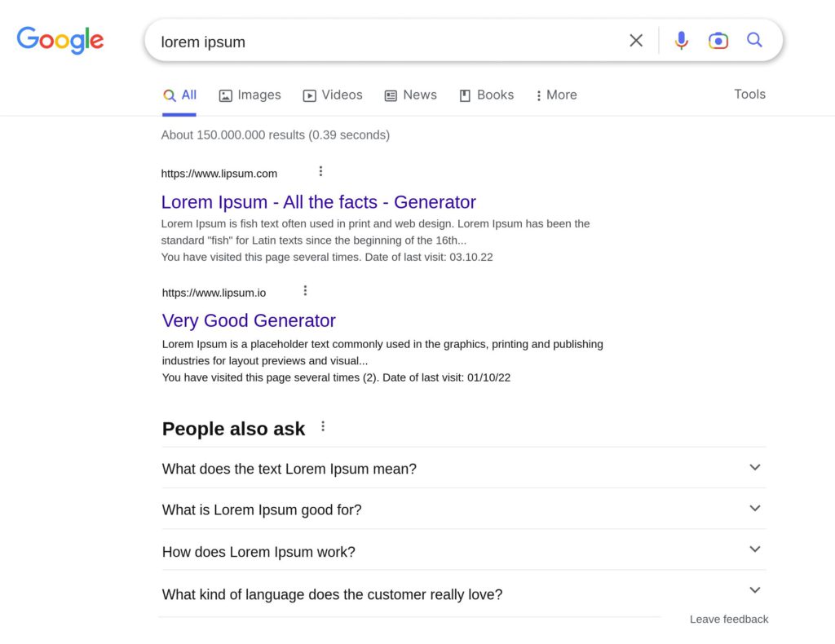Clear the search box with X icon

click(x=636, y=41)
